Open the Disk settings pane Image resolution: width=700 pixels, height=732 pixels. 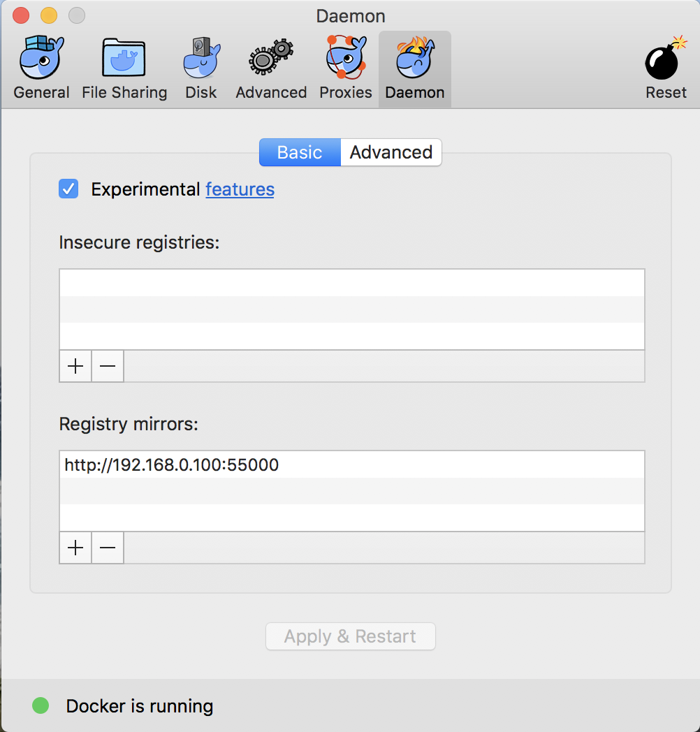200,68
